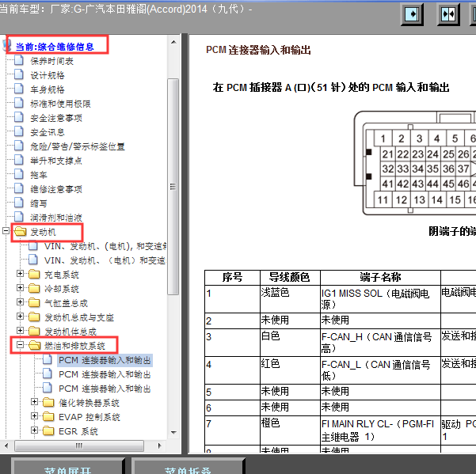Viewport: 476px width, 474px height.
Task: Click the EGR 系统 folder icon
Action: pos(48,430)
